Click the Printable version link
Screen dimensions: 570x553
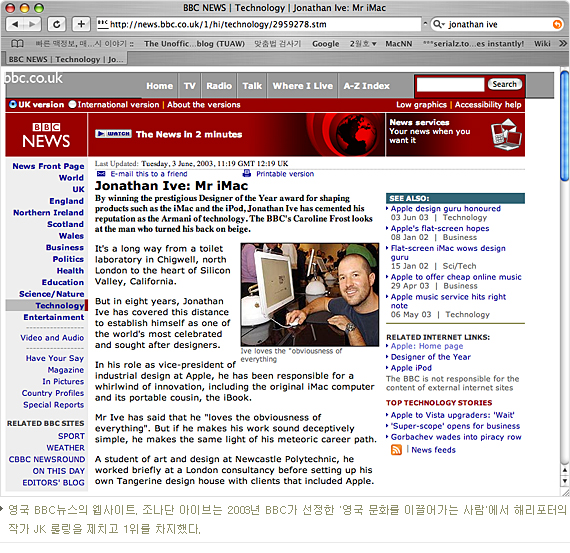(x=285, y=174)
